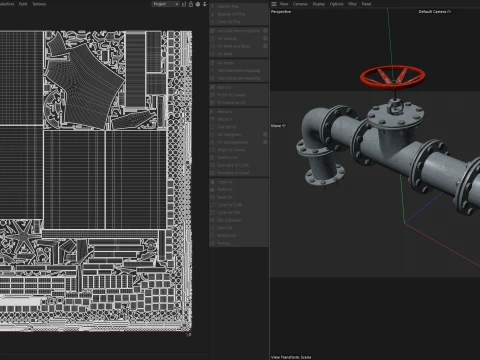Choose the UV Weld command

tap(239, 54)
